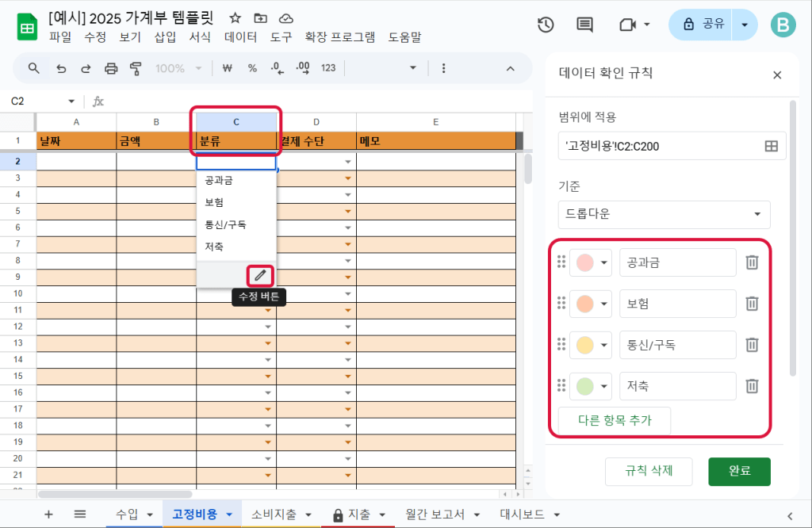
Task: Open version history clock icon
Action: tap(546, 25)
